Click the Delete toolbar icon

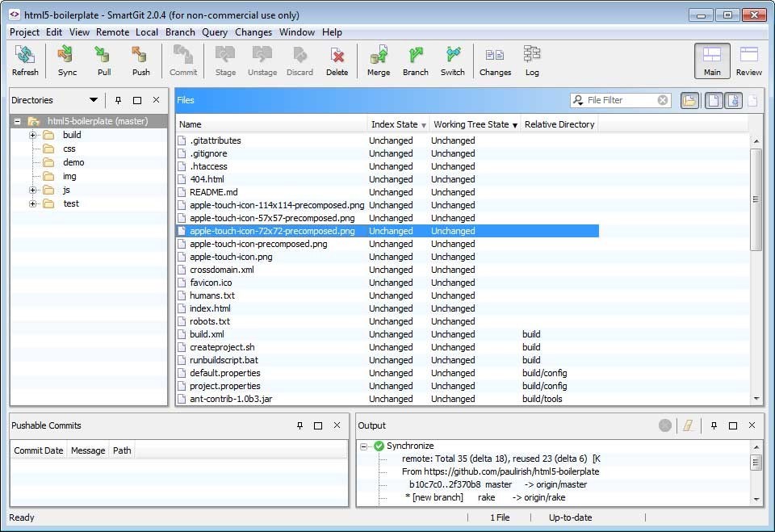point(337,61)
